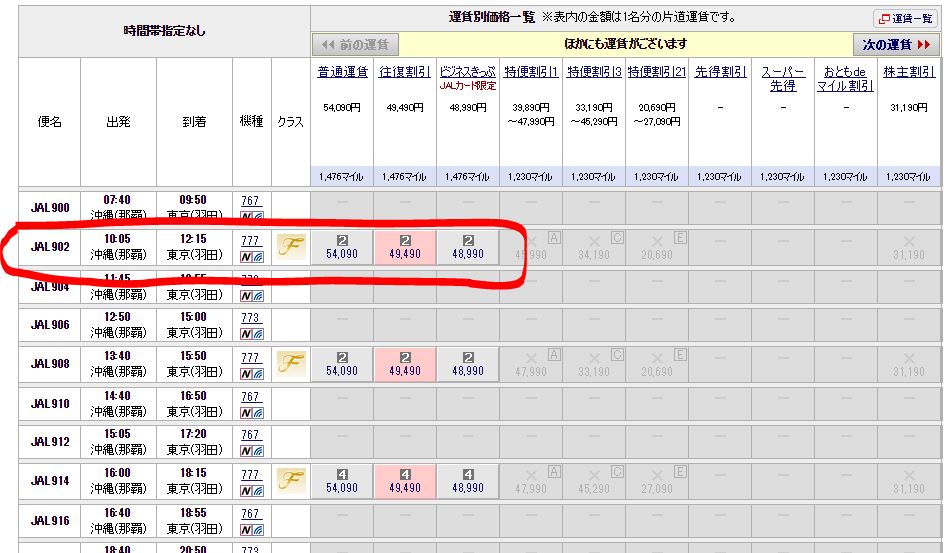Image resolution: width=946 pixels, height=553 pixels.
Task: Select JAL 902 普通運賃 54,090 fare
Action: click(342, 247)
